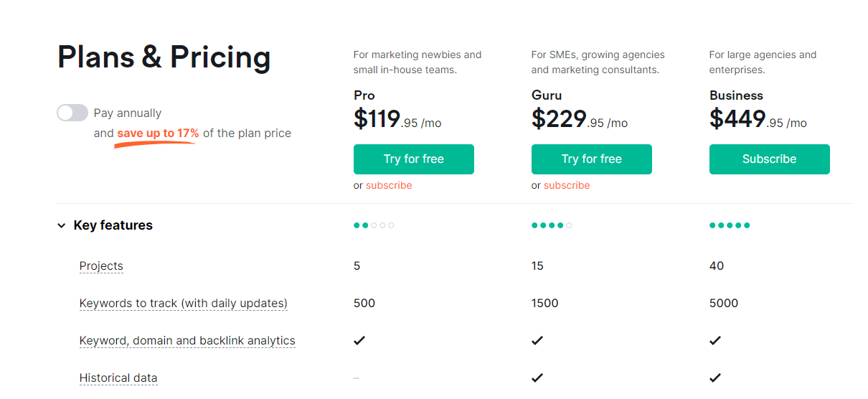Click the Pro checkmark for backlink analytics

click(x=359, y=340)
